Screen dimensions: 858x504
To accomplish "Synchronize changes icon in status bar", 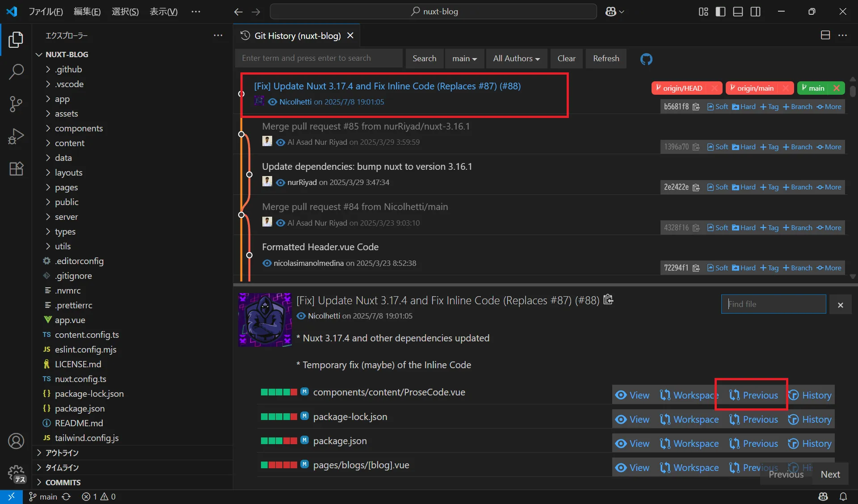I will click(x=66, y=496).
